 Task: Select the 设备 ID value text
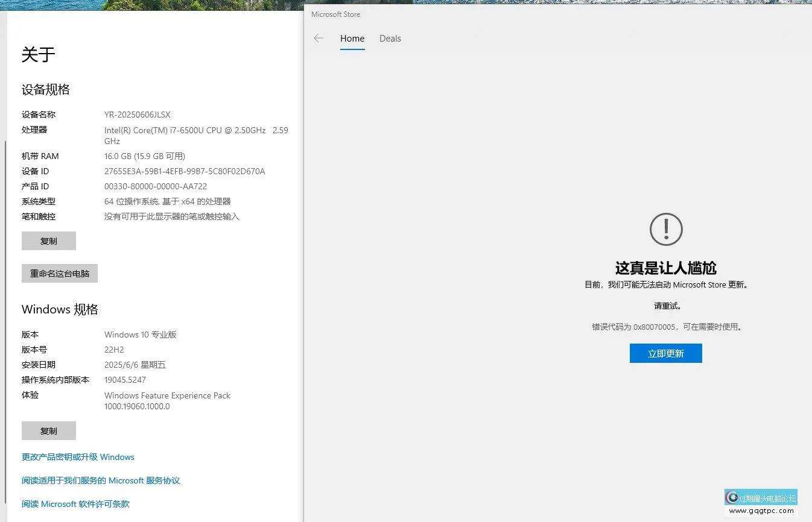[x=185, y=171]
